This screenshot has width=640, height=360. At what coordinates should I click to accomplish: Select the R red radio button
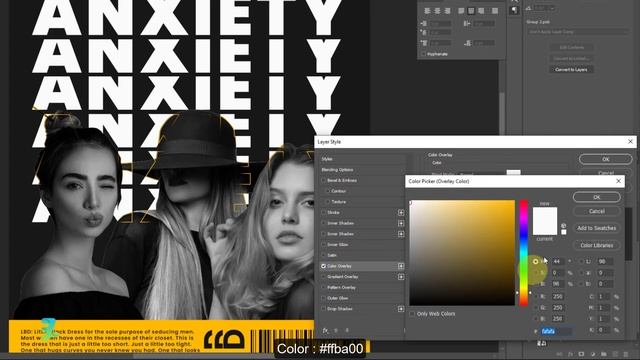click(536, 297)
